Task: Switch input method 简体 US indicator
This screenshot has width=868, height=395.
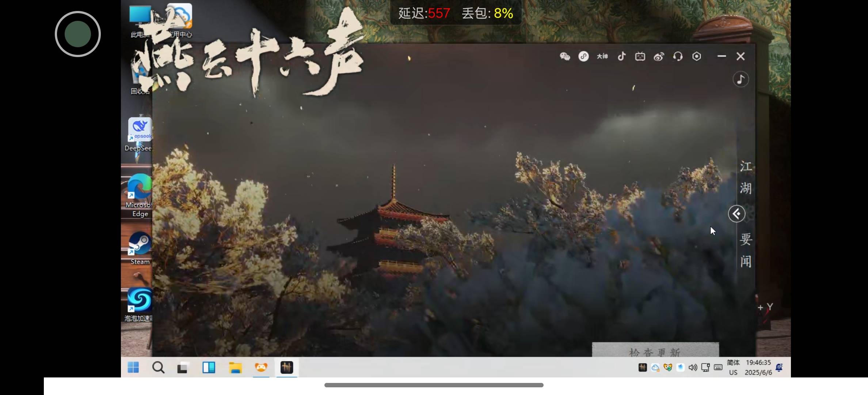Action: point(733,367)
